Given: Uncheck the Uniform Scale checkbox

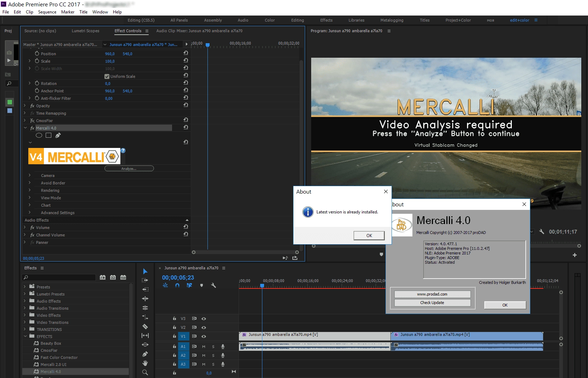Looking at the screenshot, I should pos(107,76).
